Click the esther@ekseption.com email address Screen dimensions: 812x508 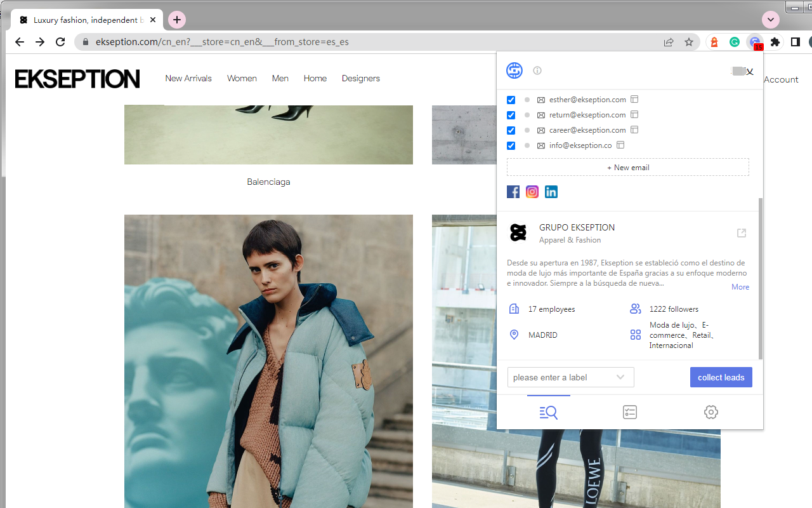pyautogui.click(x=587, y=100)
